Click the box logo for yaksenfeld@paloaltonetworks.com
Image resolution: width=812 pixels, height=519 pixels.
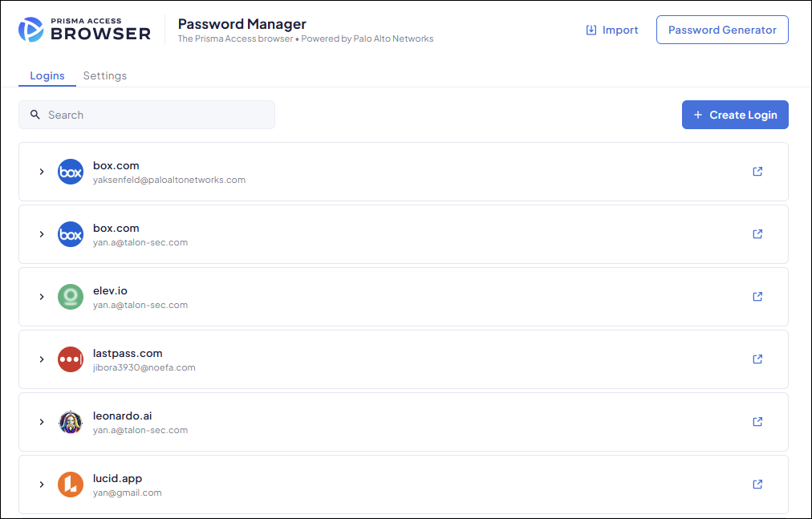71,172
